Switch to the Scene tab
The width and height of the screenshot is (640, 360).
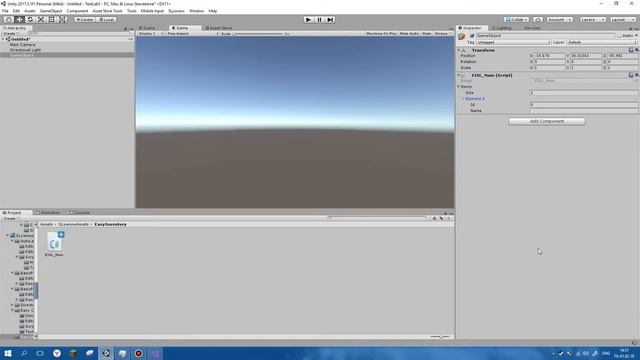coord(147,28)
